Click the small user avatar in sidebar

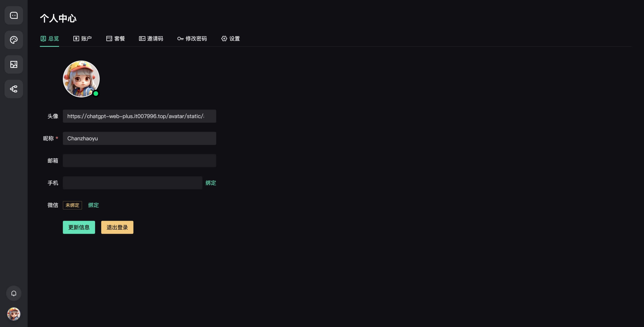click(14, 314)
